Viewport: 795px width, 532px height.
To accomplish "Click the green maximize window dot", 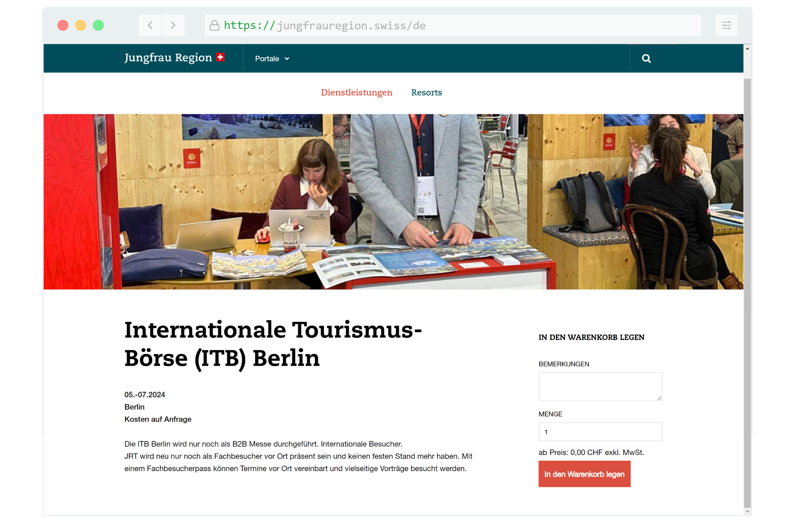I will [x=98, y=26].
